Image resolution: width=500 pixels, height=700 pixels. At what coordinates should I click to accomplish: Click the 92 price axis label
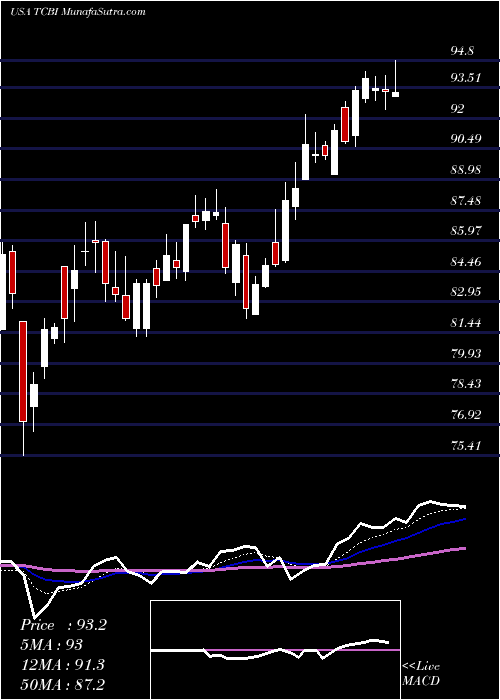coord(458,108)
